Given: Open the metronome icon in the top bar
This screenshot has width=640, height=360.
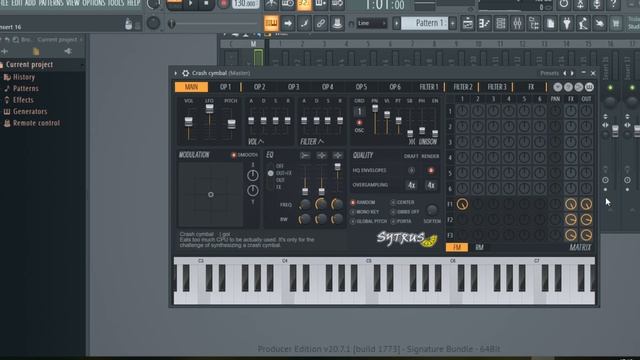Looking at the screenshot, I should 271,4.
